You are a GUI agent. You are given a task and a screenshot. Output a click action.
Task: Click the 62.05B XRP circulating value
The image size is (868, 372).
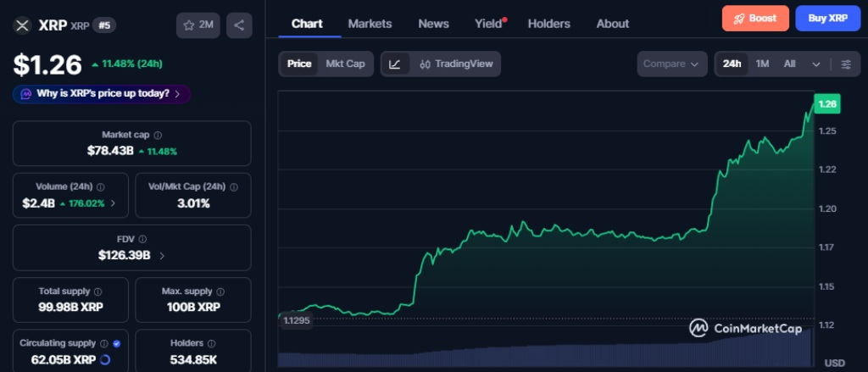64,360
